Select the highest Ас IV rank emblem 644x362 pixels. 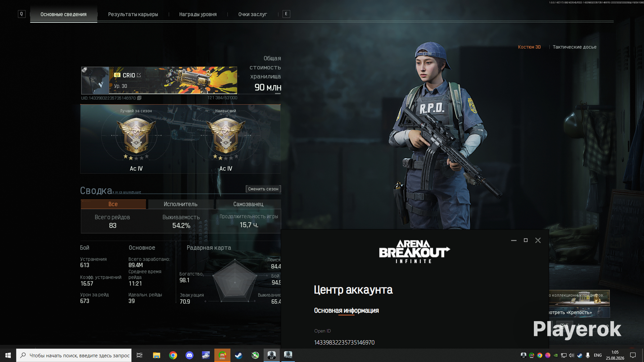pyautogui.click(x=226, y=136)
